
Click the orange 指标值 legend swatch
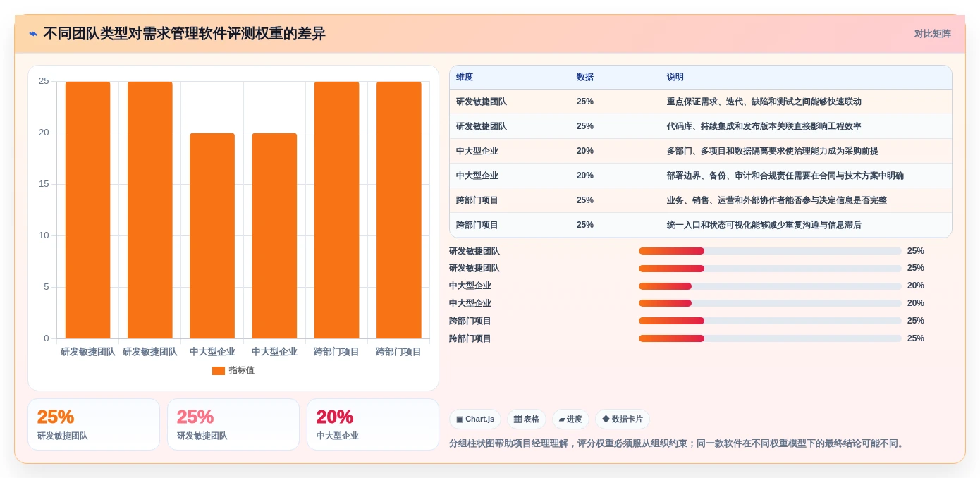click(x=219, y=371)
